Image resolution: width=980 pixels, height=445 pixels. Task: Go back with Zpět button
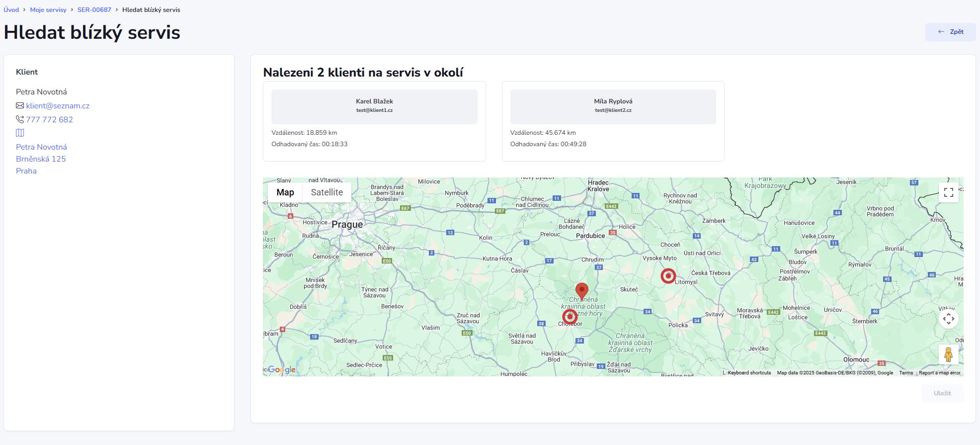[x=950, y=32]
